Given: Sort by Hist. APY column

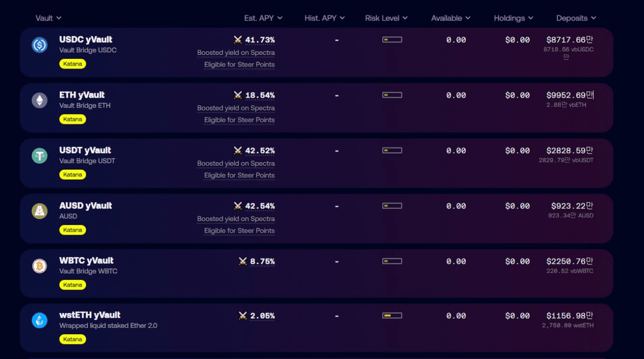Looking at the screenshot, I should 325,18.
